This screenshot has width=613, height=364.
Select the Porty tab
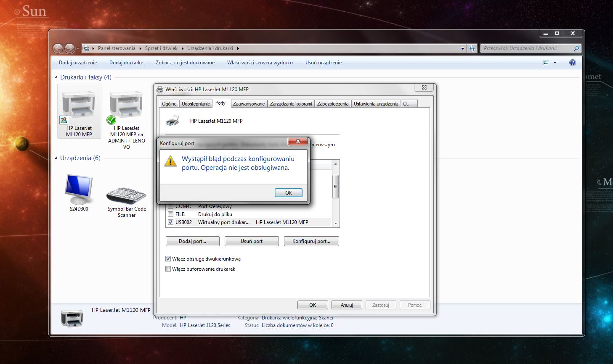(x=220, y=103)
